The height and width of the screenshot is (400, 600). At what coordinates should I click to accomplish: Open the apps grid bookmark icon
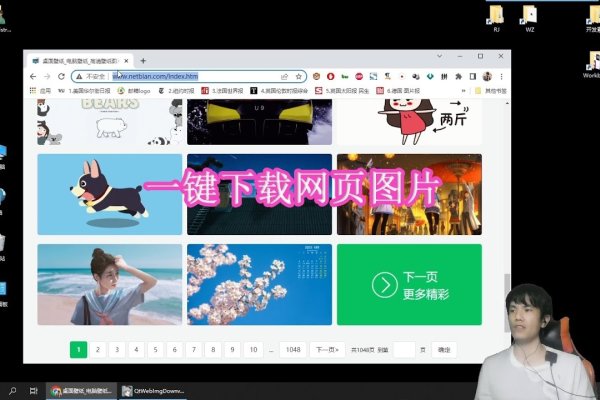(x=33, y=91)
